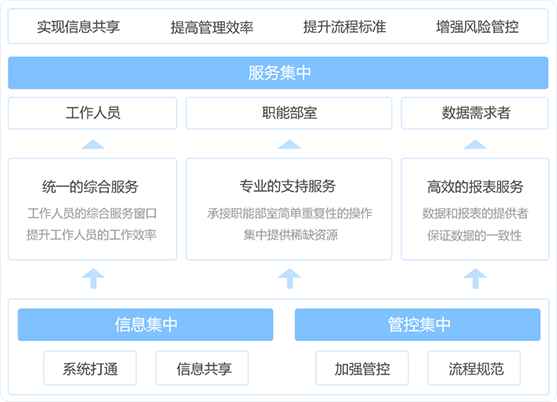
Task: Click the 实现信息共享 label
Action: (79, 27)
